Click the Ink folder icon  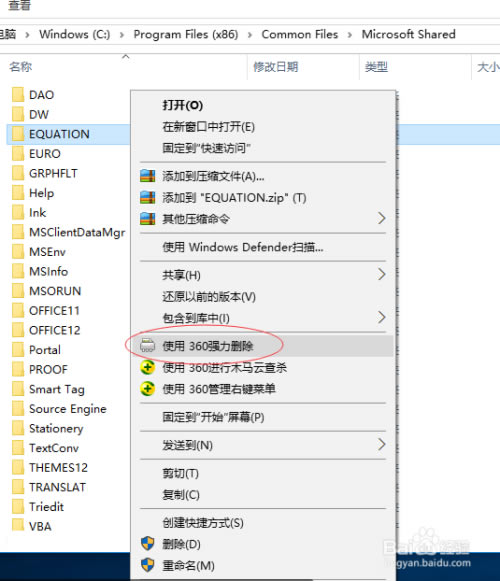18,213
